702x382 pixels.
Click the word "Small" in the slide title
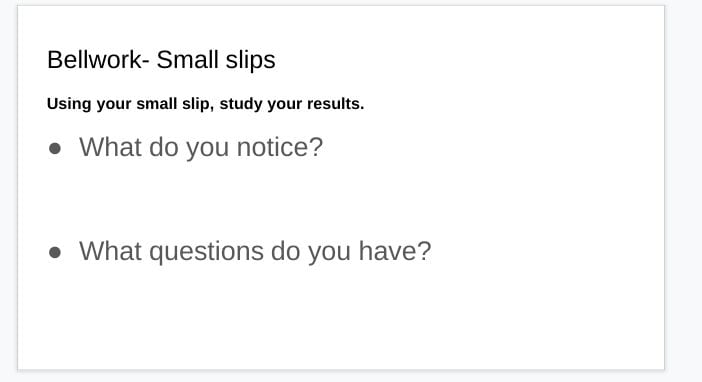point(187,59)
